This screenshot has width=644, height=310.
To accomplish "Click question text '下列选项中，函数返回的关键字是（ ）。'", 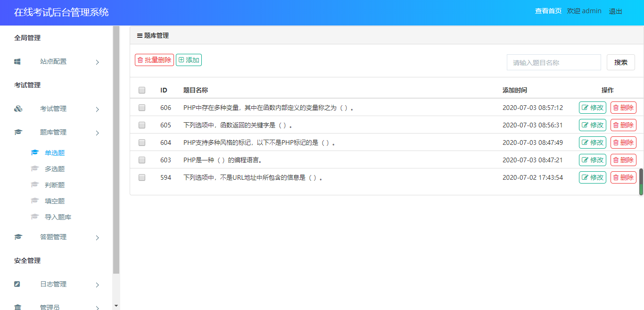I will (x=238, y=125).
